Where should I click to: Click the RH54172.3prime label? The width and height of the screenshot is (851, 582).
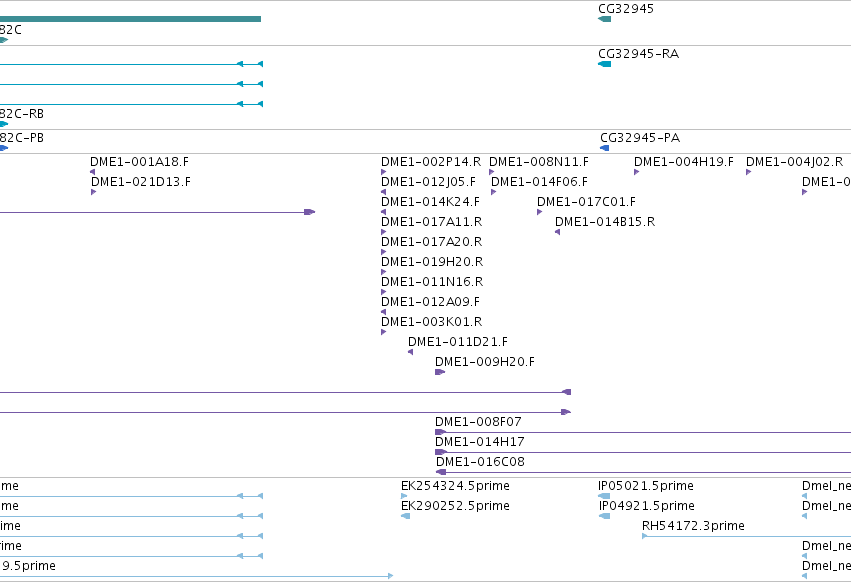coord(693,526)
